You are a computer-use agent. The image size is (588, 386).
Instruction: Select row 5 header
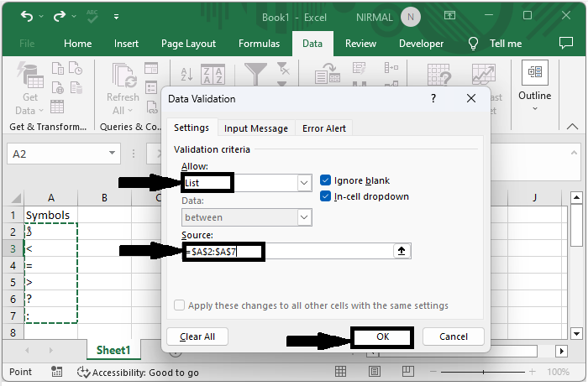[x=13, y=282]
